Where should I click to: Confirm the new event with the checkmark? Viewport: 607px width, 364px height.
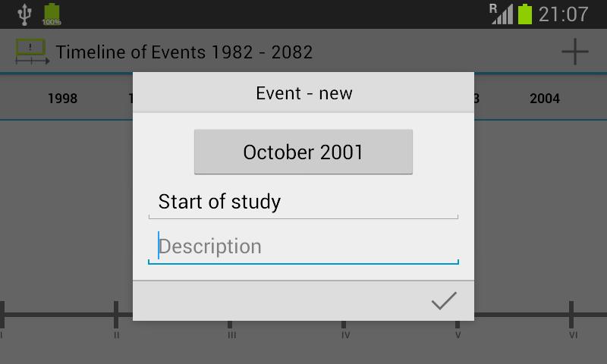point(444,301)
